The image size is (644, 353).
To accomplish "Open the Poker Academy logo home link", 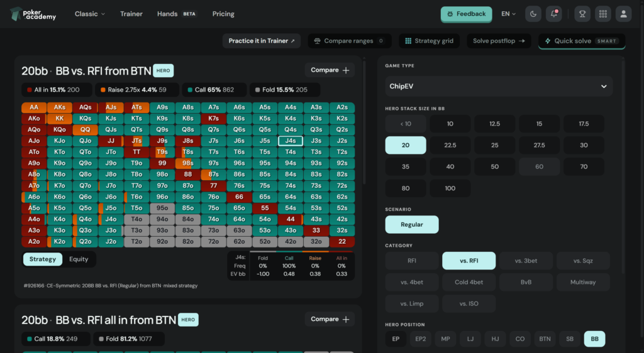I will (33, 14).
